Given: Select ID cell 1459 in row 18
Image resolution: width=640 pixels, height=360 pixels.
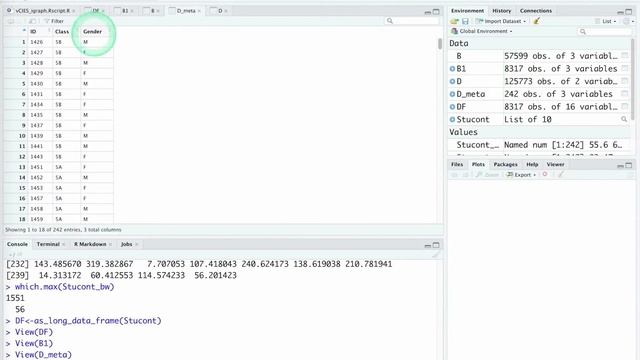Looking at the screenshot, I should click(40, 219).
